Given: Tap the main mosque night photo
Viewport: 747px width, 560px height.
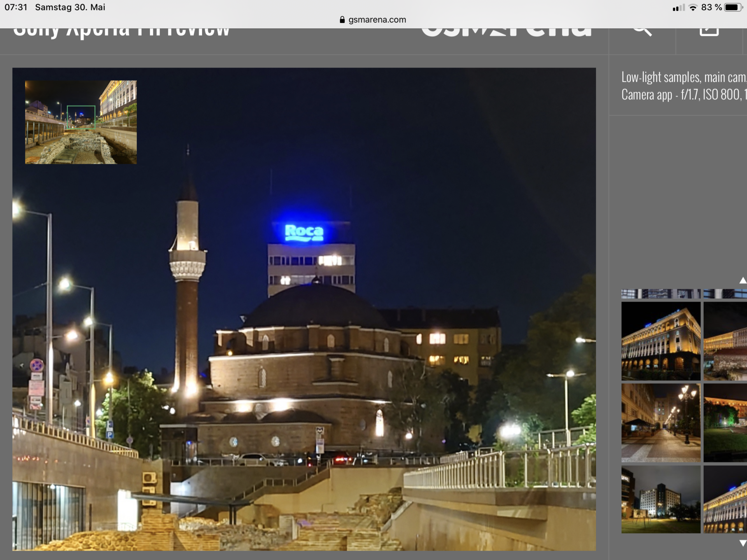Looking at the screenshot, I should tap(304, 309).
